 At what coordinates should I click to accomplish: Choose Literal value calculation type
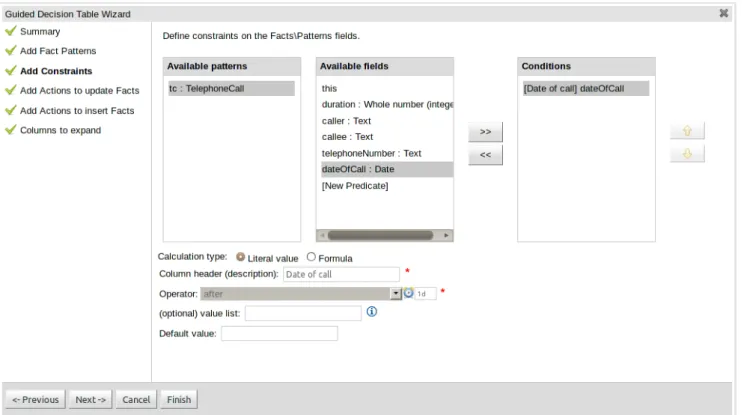241,257
